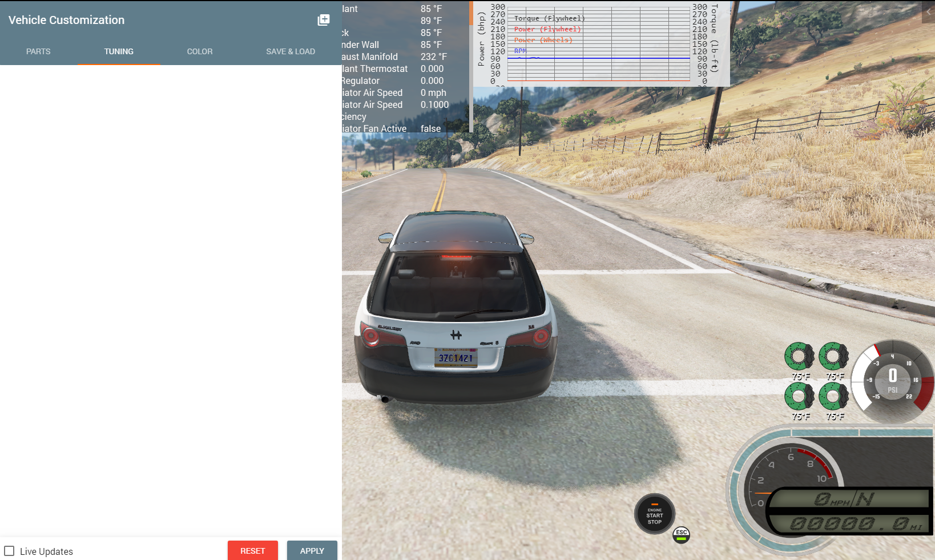This screenshot has height=560, width=935.
Task: Click the 0 mph Radiator Air Speed value
Action: pos(434,92)
